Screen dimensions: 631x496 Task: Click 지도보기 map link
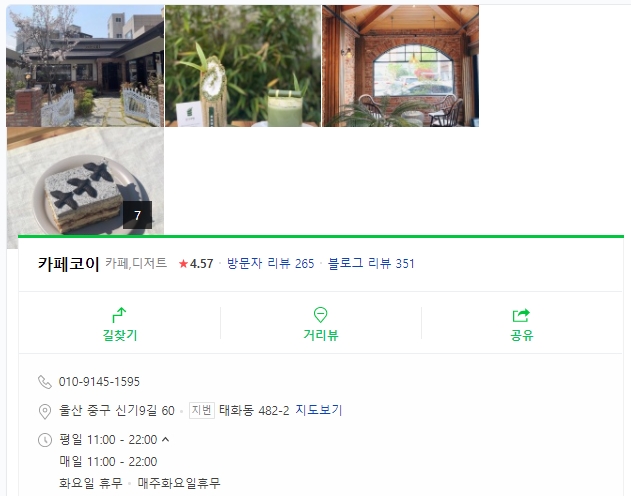tap(319, 410)
